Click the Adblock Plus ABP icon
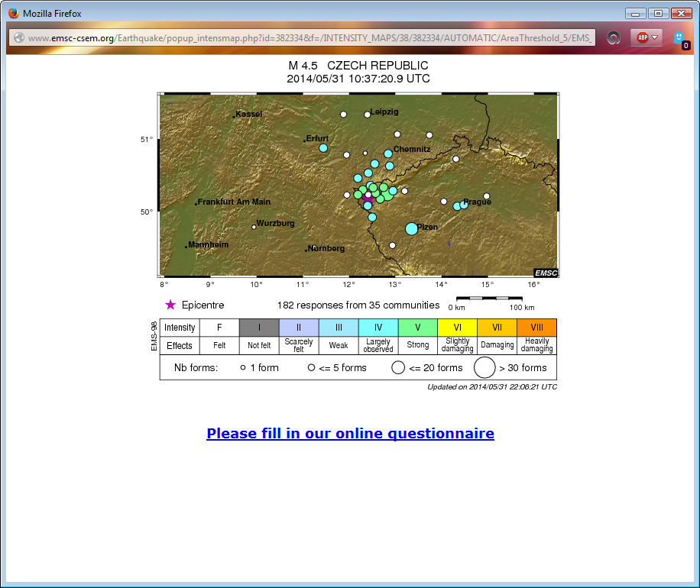This screenshot has height=588, width=700. 643,37
